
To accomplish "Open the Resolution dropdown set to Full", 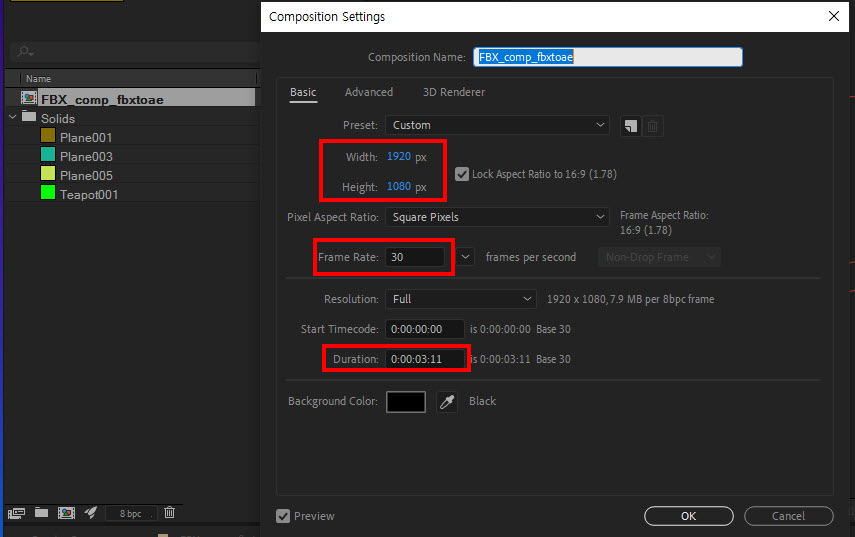I will click(x=461, y=299).
